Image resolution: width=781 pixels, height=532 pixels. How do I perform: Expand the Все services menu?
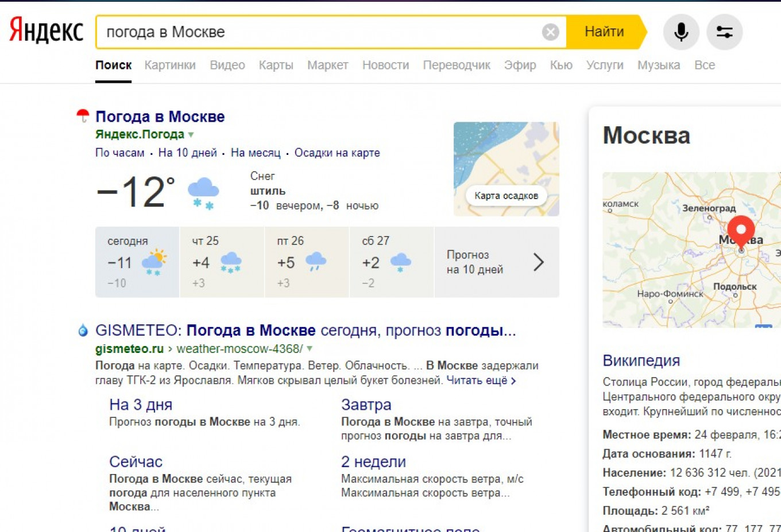705,65
